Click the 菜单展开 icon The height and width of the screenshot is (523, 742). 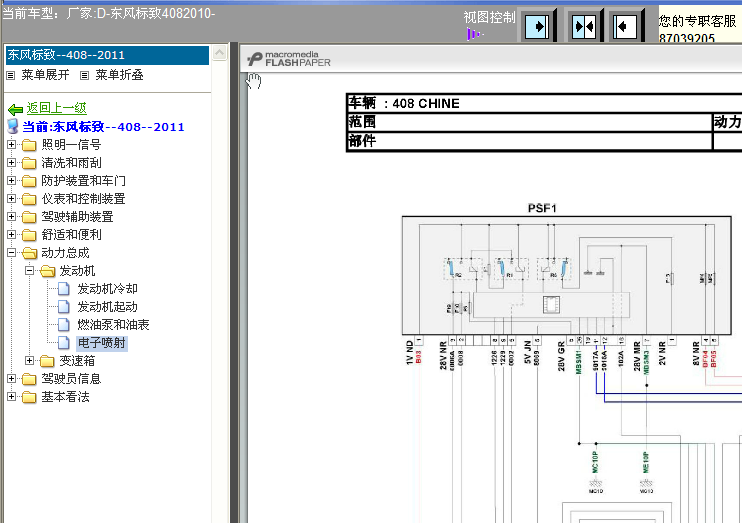point(10,75)
